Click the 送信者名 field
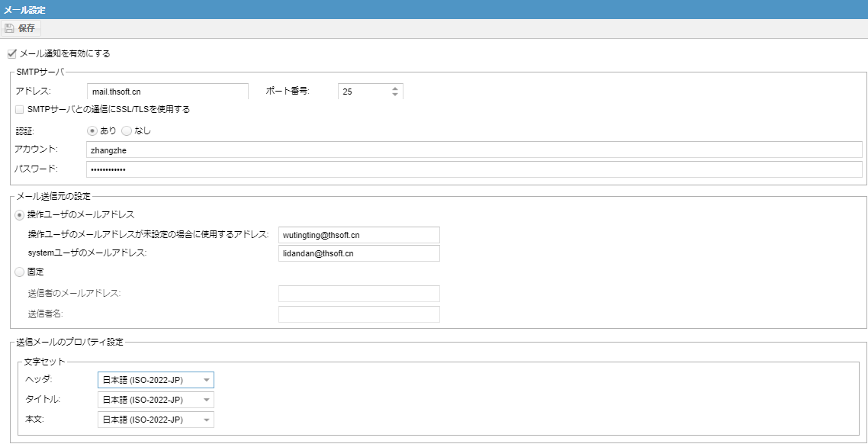Screen dimensions: 868x444 358,314
